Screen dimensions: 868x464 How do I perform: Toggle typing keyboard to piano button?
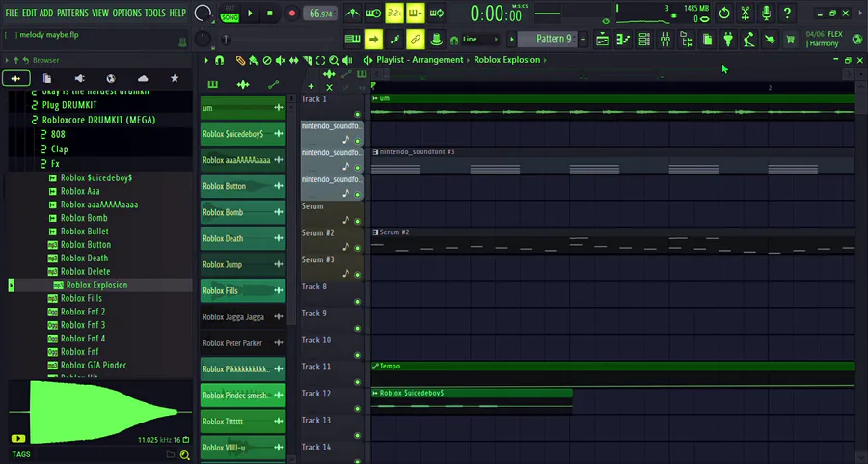[x=352, y=40]
